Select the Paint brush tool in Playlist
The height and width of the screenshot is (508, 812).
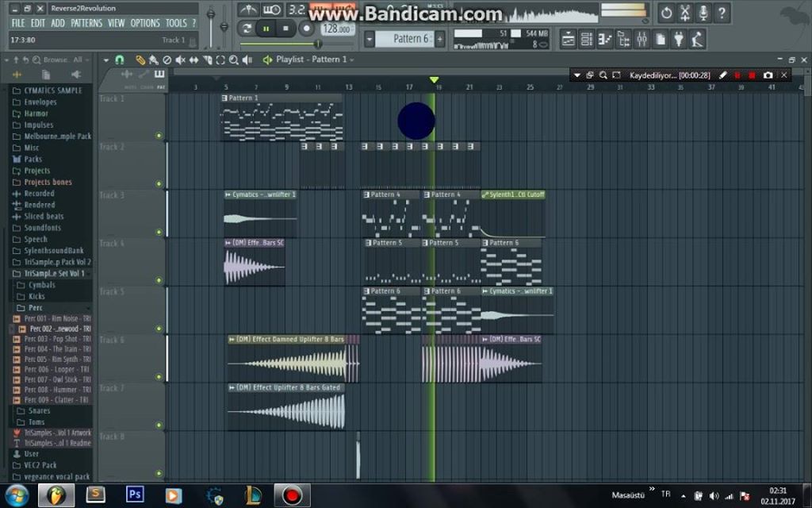(x=154, y=60)
